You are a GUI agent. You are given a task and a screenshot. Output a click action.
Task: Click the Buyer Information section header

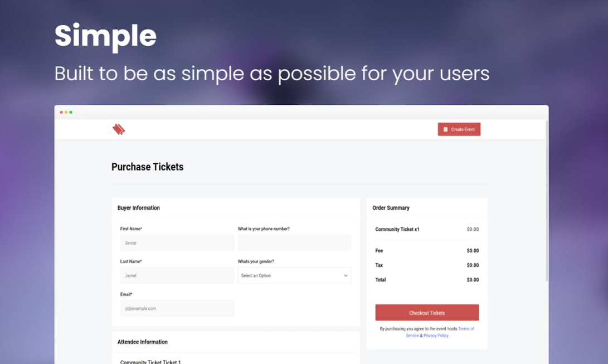tap(139, 208)
